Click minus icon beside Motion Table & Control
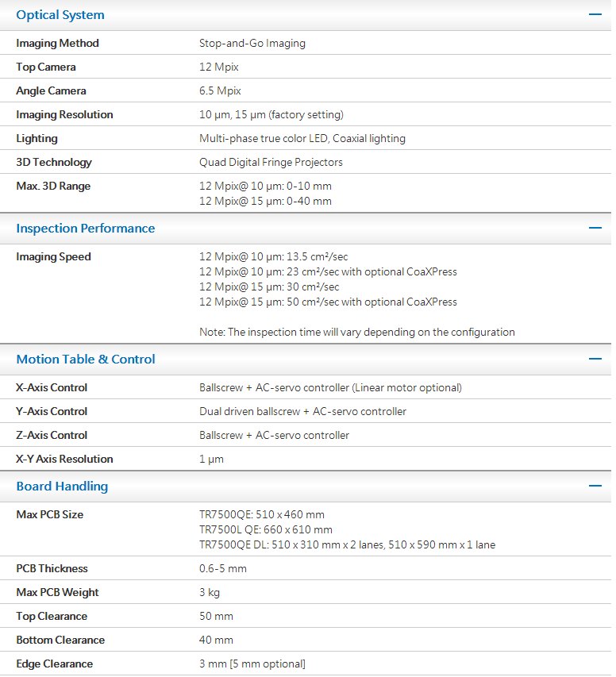This screenshot has height=677, width=616. point(595,360)
